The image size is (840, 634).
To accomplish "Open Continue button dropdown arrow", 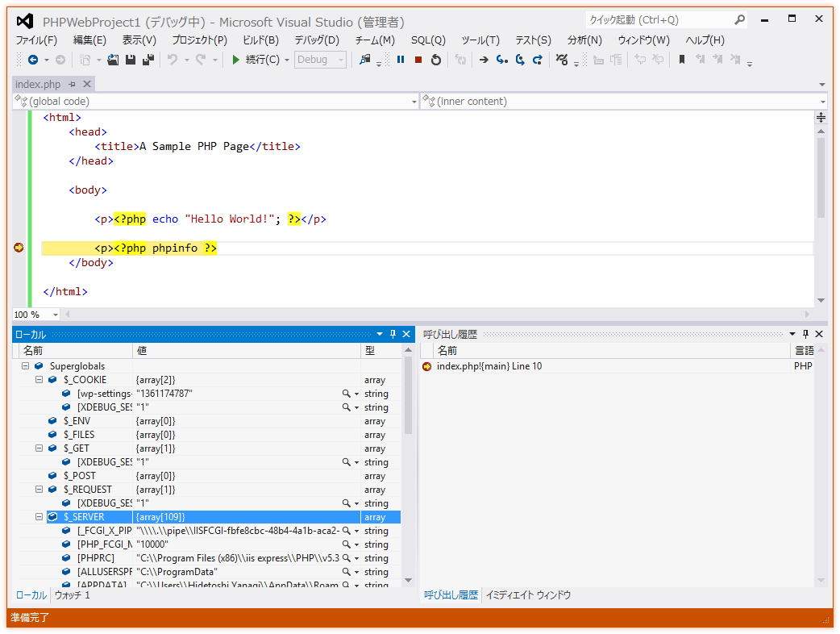I will point(287,60).
